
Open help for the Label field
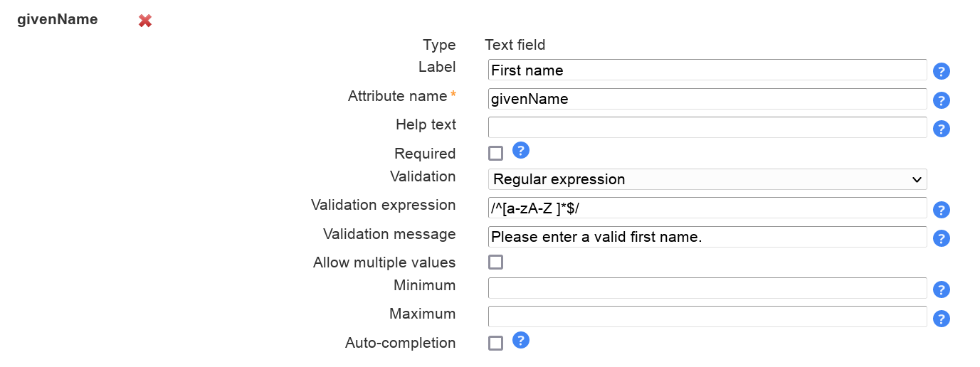click(x=942, y=71)
